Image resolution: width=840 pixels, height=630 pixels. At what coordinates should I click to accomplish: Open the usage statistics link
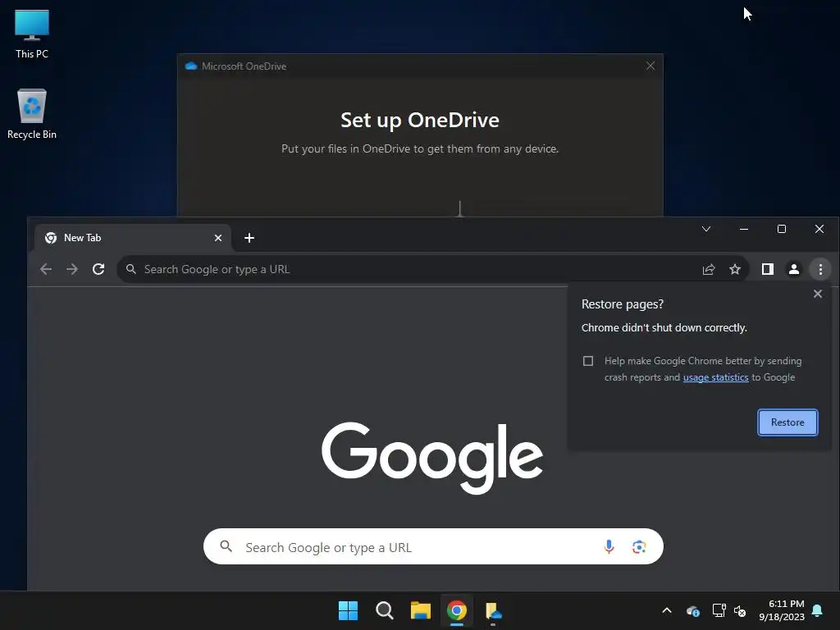[715, 377]
